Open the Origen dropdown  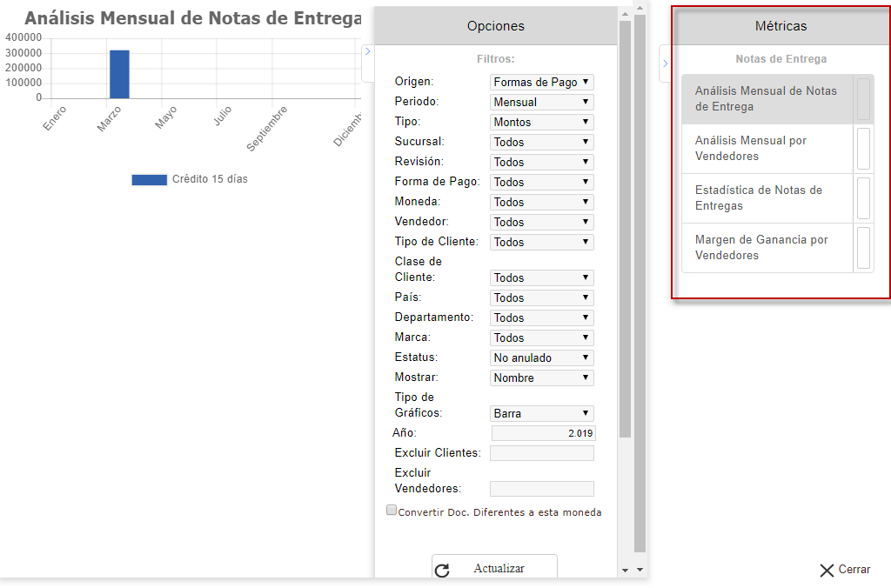(541, 82)
